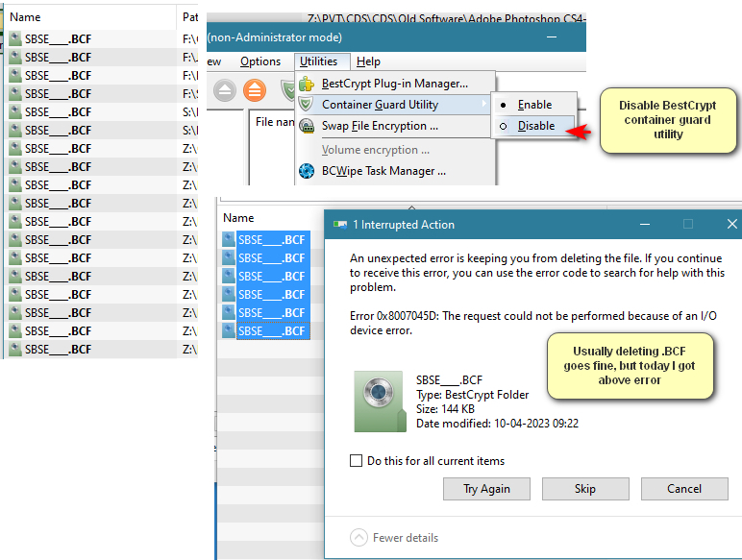Viewport: 742px width, 560px height.
Task: Collapse dialog with Fewer details chevron
Action: pyautogui.click(x=359, y=537)
